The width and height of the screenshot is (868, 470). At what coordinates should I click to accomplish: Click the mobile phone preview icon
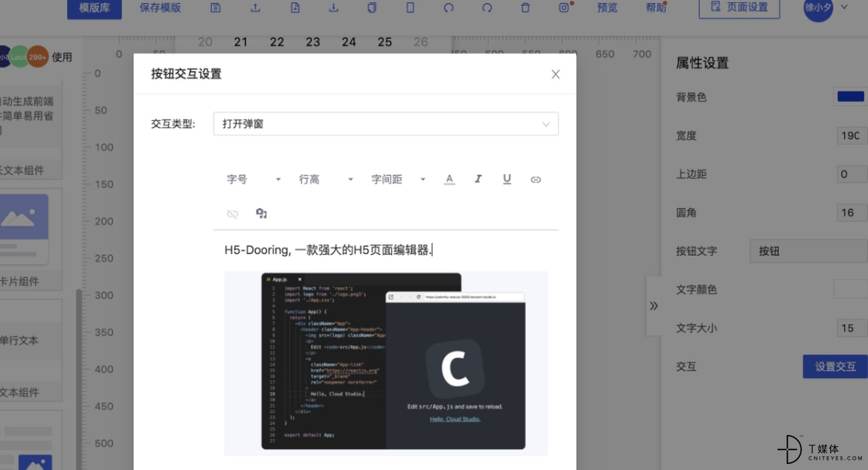pyautogui.click(x=410, y=8)
